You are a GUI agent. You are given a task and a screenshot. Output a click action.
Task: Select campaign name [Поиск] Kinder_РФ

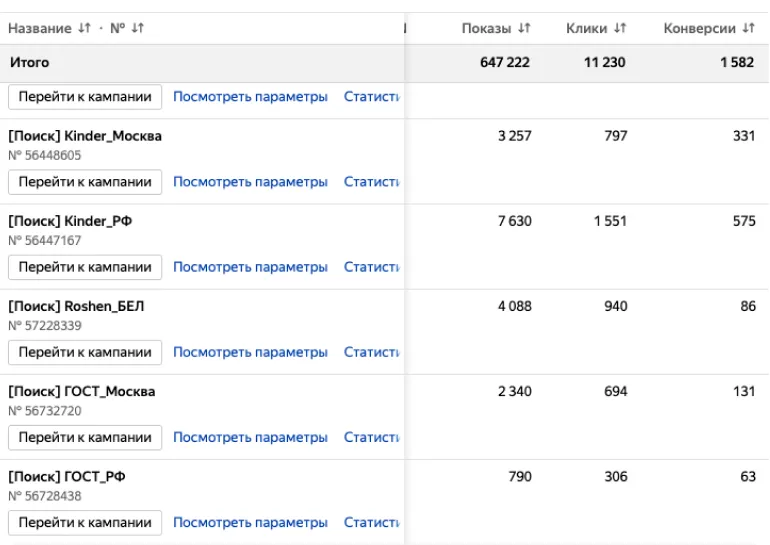click(70, 222)
